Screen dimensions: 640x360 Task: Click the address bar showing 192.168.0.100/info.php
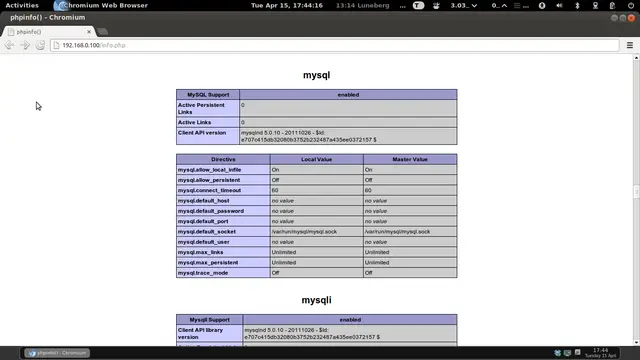click(335, 45)
